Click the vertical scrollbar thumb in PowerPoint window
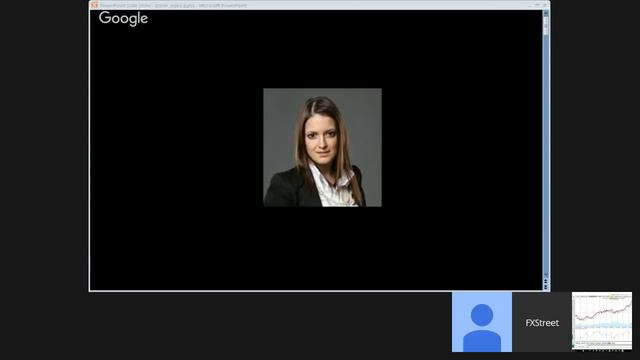Viewport: 640px width, 360px height. point(546,25)
